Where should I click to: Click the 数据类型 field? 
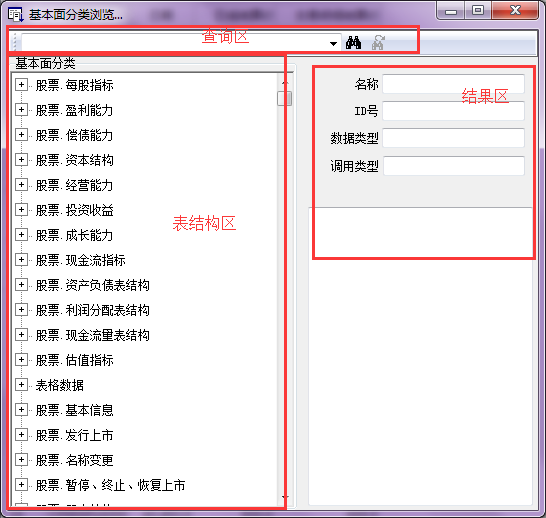(453, 138)
